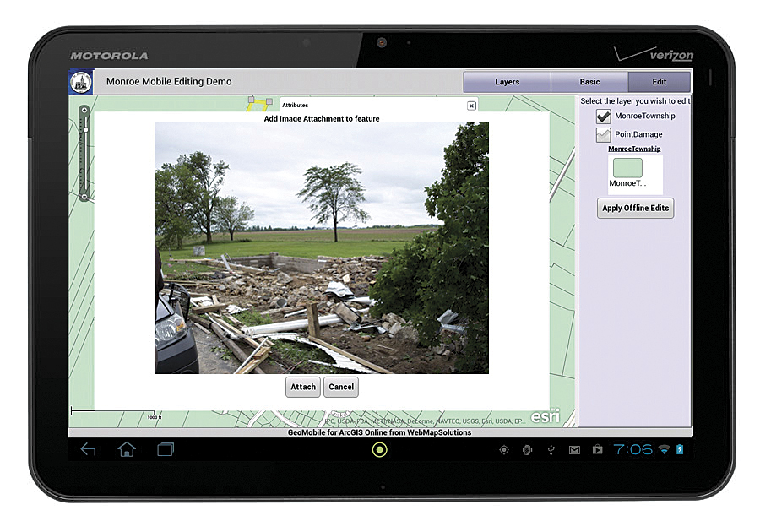The height and width of the screenshot is (532, 760).
Task: Close the Attributes popup
Action: click(x=471, y=106)
